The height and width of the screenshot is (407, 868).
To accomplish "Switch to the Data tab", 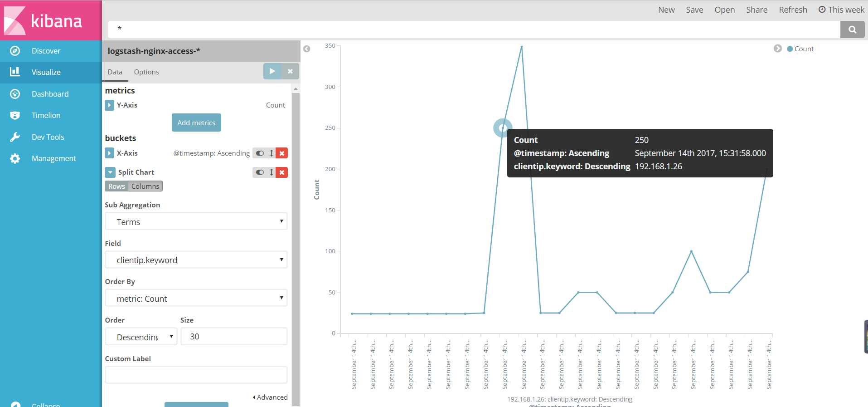I will click(115, 72).
